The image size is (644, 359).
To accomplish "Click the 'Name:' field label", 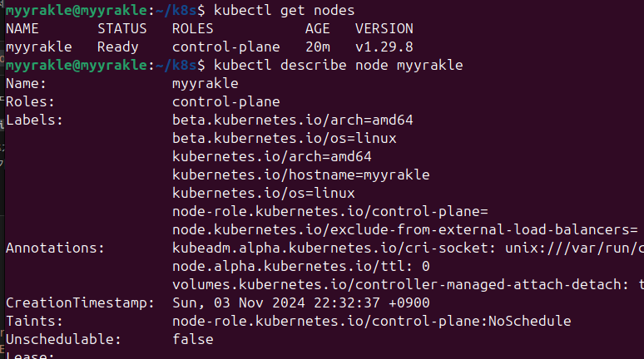I will tap(26, 83).
